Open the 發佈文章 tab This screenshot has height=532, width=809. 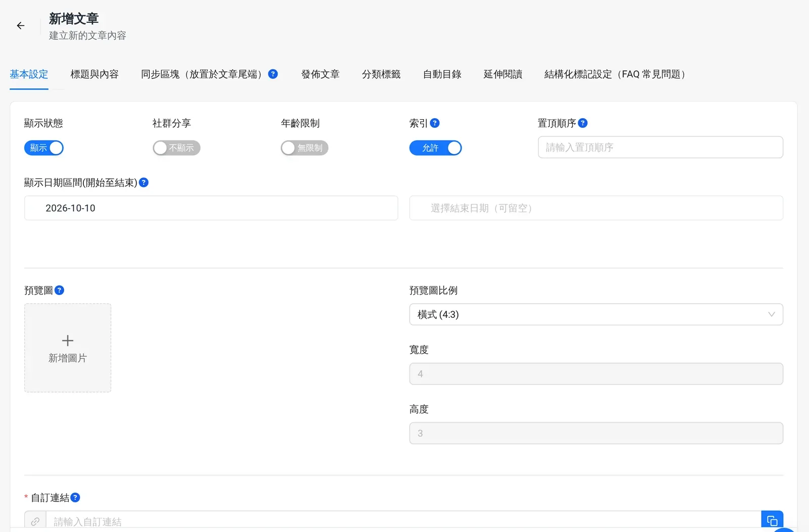321,74
